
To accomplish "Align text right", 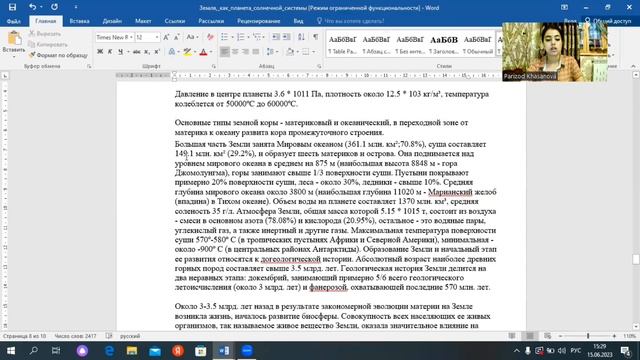I will [x=245, y=52].
